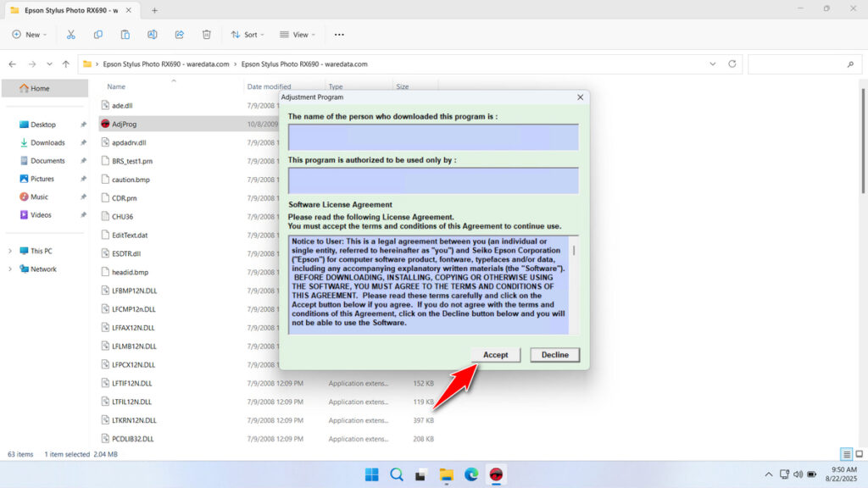Switch to details view layout icon
This screenshot has height=488, width=868.
847,454
